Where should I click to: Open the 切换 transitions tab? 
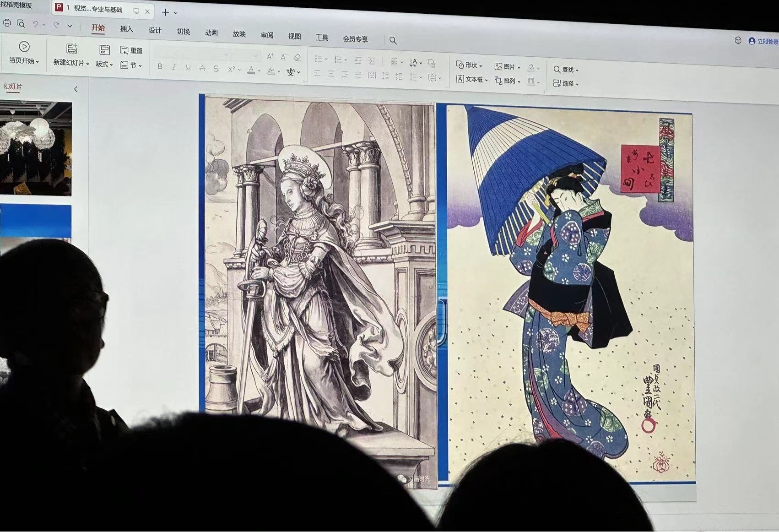[x=183, y=32]
